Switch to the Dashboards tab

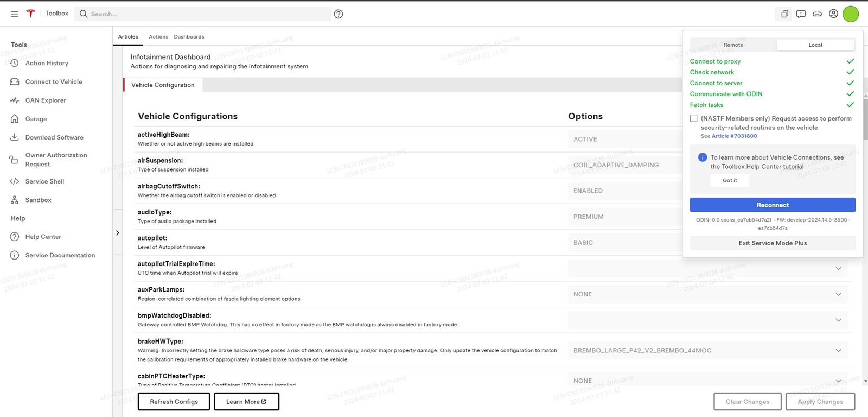[189, 37]
